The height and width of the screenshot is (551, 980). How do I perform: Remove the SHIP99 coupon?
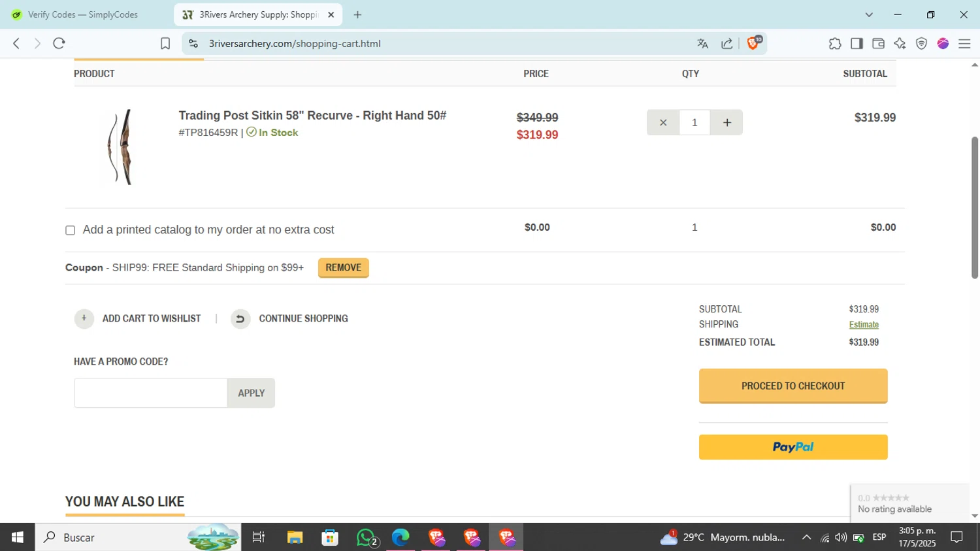(x=344, y=267)
